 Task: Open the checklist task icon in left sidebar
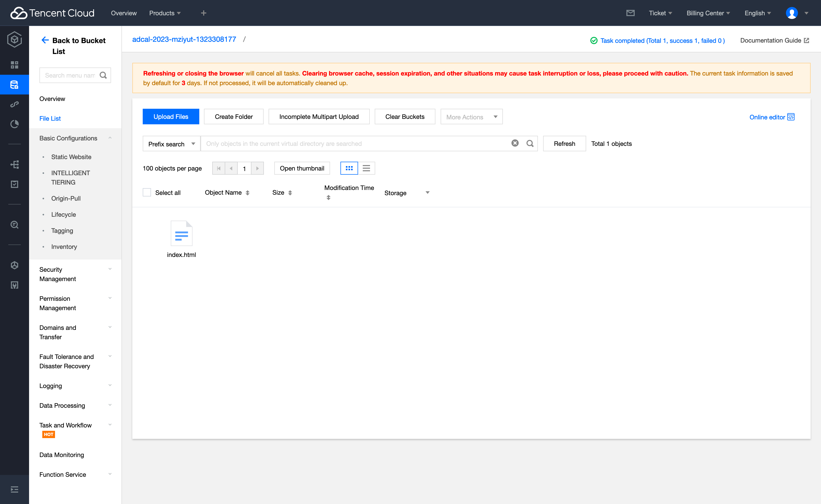[14, 184]
